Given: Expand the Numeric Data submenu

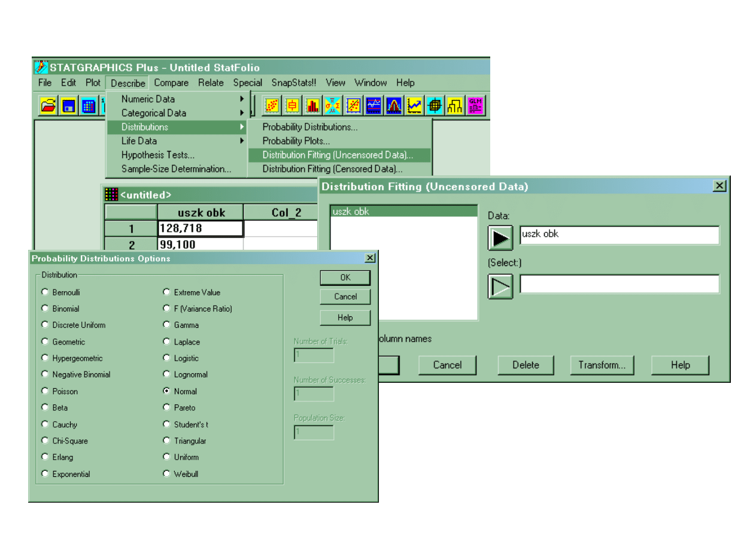Looking at the screenshot, I should (x=177, y=99).
